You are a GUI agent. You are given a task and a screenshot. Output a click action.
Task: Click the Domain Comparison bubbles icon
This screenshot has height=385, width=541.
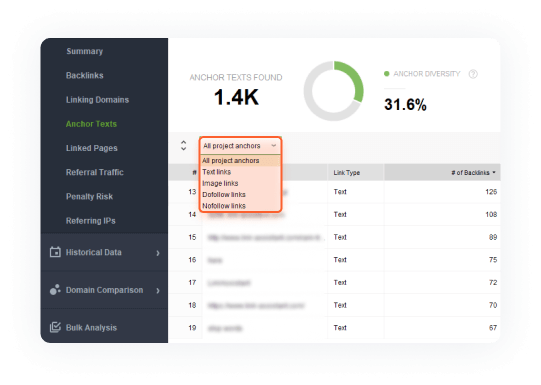tap(55, 290)
